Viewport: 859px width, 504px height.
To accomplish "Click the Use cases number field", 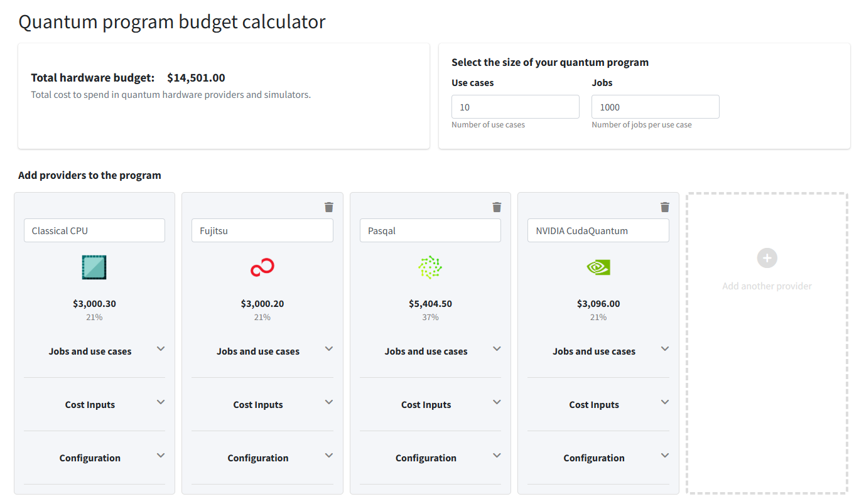I will (515, 107).
